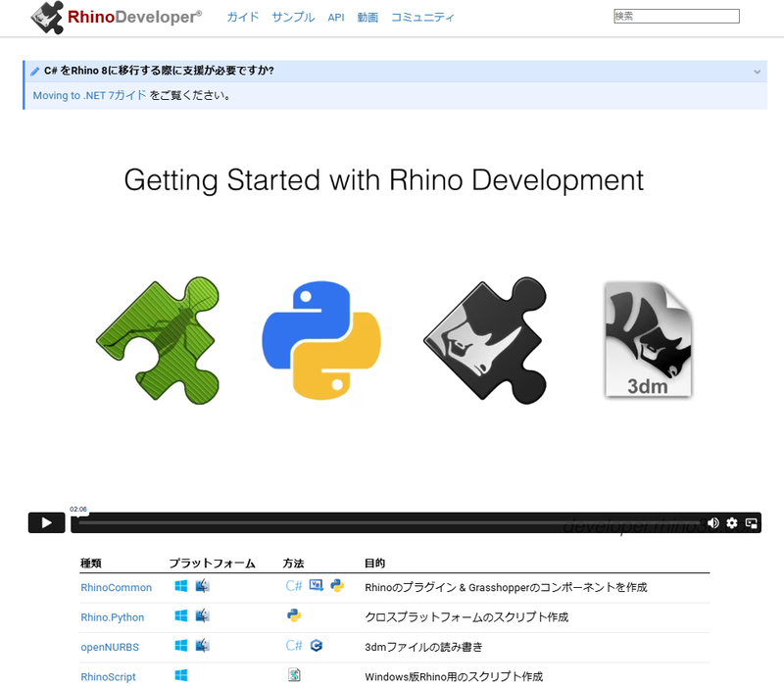The height and width of the screenshot is (687, 784).
Task: Click Python icon in Rhino.Python row
Action: point(294,615)
